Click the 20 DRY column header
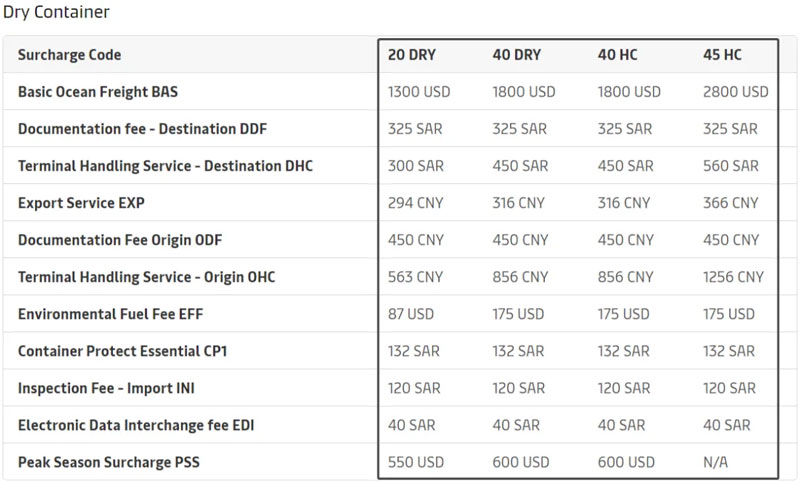This screenshot has width=800, height=483. click(x=412, y=55)
